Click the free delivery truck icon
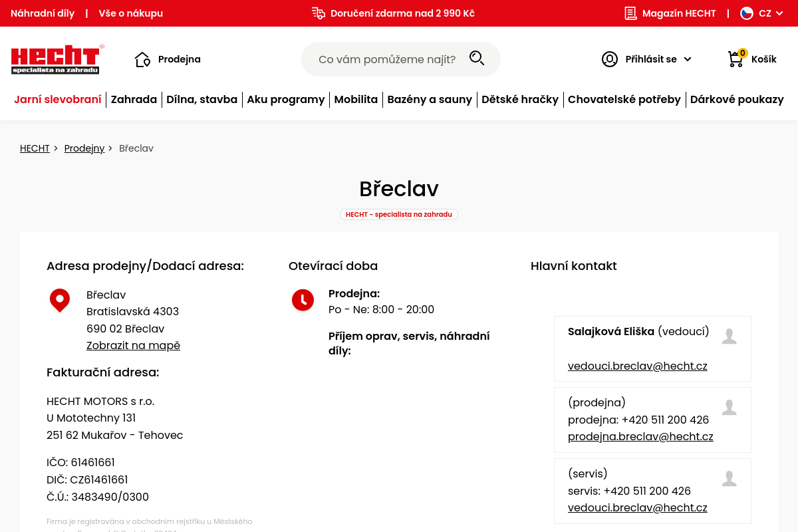 pyautogui.click(x=319, y=13)
